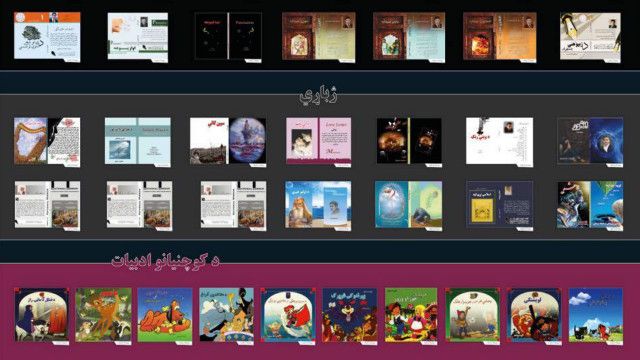
Task: Click the children's book with two kids in green
Action: click(411, 316)
